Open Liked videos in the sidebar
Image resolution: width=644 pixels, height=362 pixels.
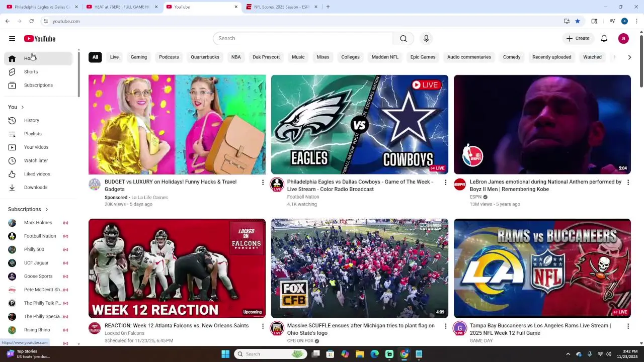[x=38, y=174]
